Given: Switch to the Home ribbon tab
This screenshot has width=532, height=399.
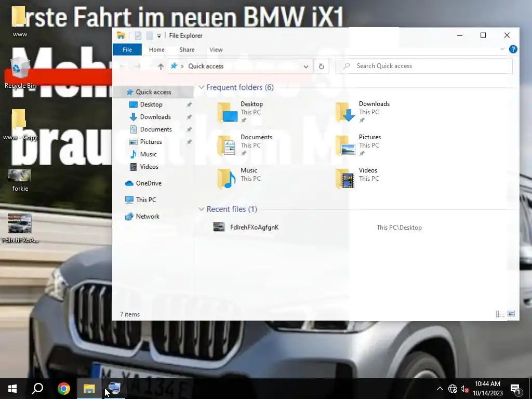Looking at the screenshot, I should (156, 49).
